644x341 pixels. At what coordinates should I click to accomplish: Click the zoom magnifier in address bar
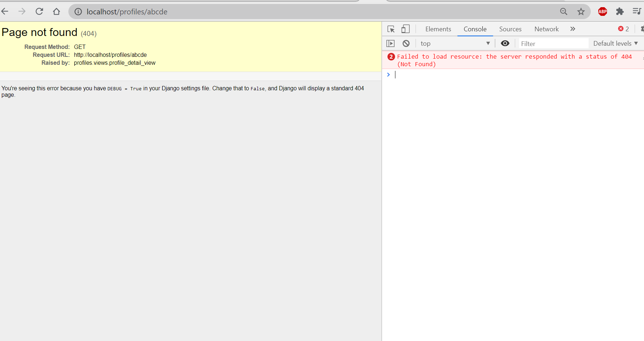click(564, 12)
